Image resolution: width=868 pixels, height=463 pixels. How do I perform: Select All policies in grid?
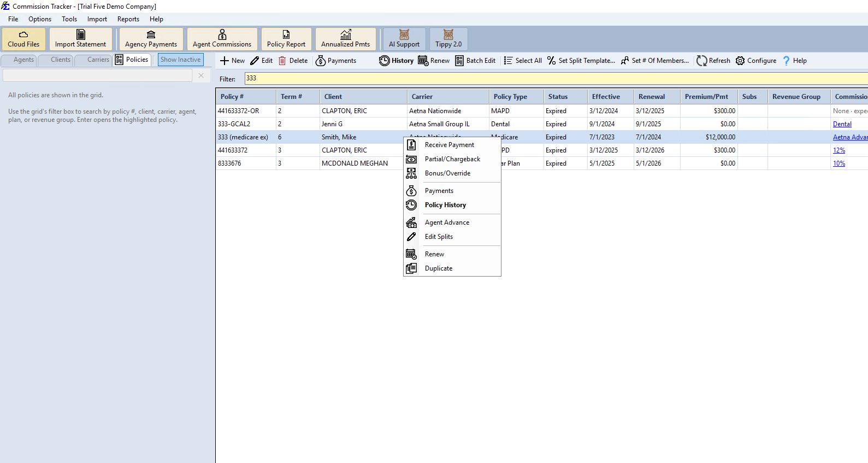pyautogui.click(x=523, y=61)
